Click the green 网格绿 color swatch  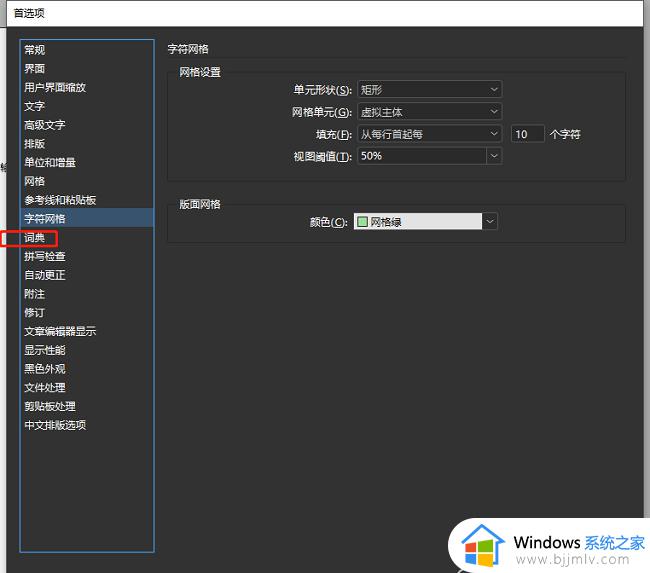363,222
